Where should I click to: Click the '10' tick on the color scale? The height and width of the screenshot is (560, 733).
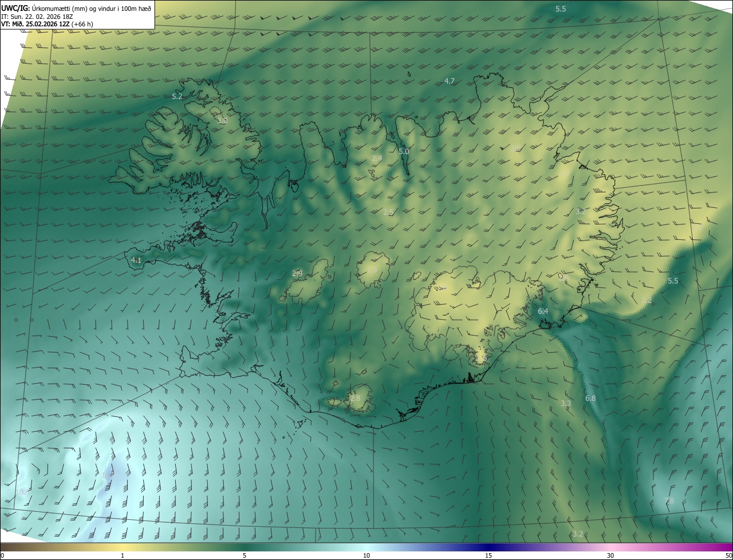366,555
